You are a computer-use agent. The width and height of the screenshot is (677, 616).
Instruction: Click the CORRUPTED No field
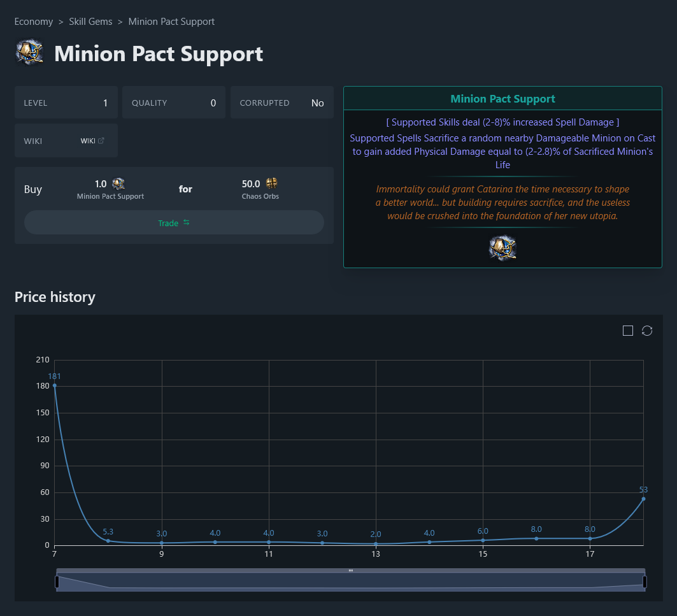point(282,103)
